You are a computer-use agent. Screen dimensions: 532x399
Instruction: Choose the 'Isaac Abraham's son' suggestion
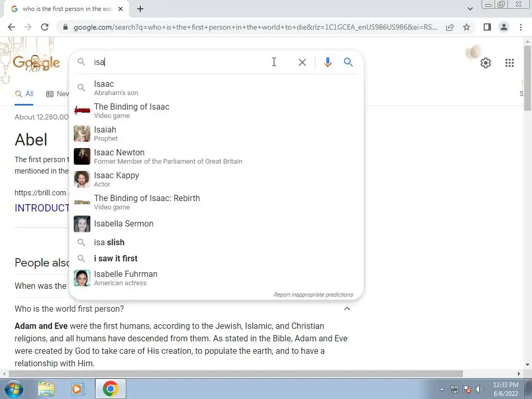coord(216,88)
